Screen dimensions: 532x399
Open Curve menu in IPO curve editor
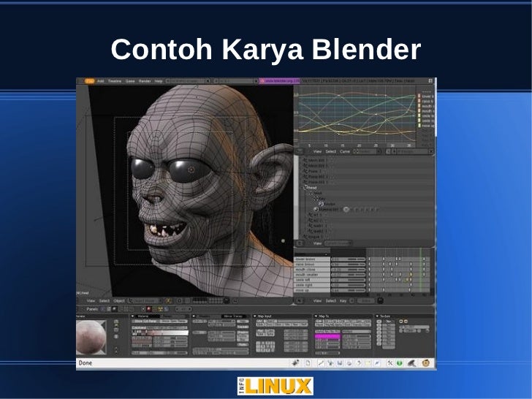345,151
